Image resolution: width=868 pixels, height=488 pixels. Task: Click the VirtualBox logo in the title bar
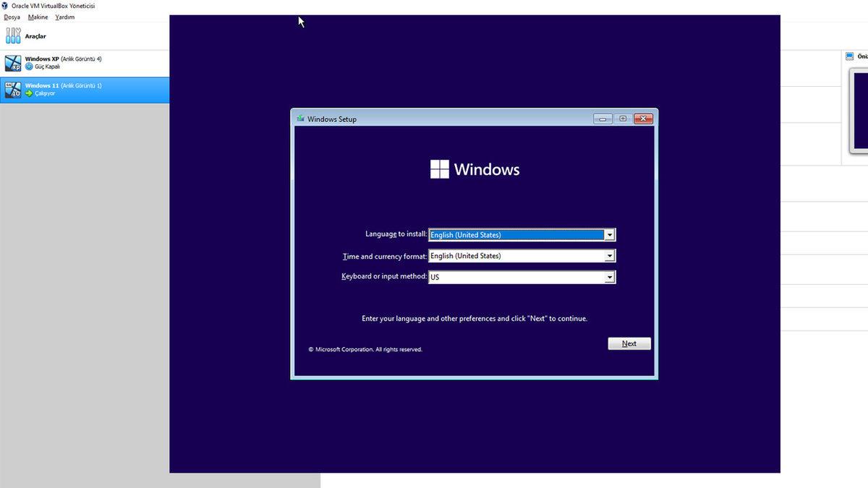coord(4,6)
